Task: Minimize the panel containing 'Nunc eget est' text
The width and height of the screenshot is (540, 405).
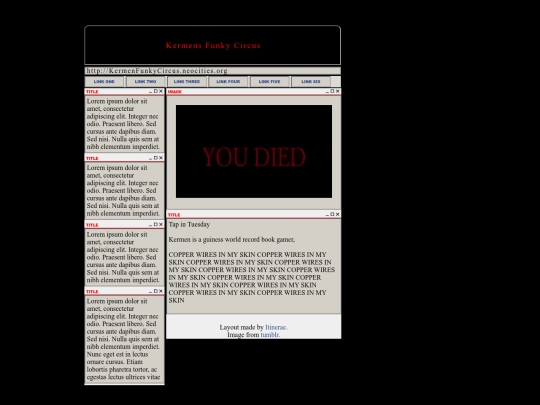Action: [150, 291]
